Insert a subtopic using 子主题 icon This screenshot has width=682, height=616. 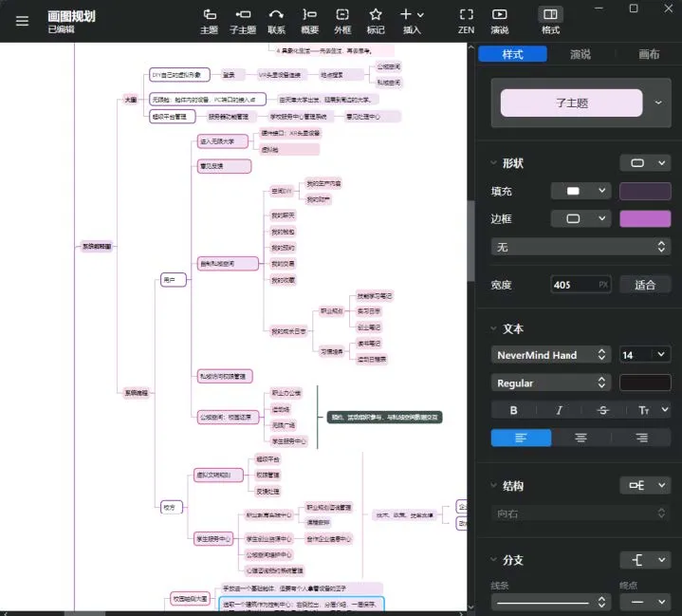(x=243, y=21)
